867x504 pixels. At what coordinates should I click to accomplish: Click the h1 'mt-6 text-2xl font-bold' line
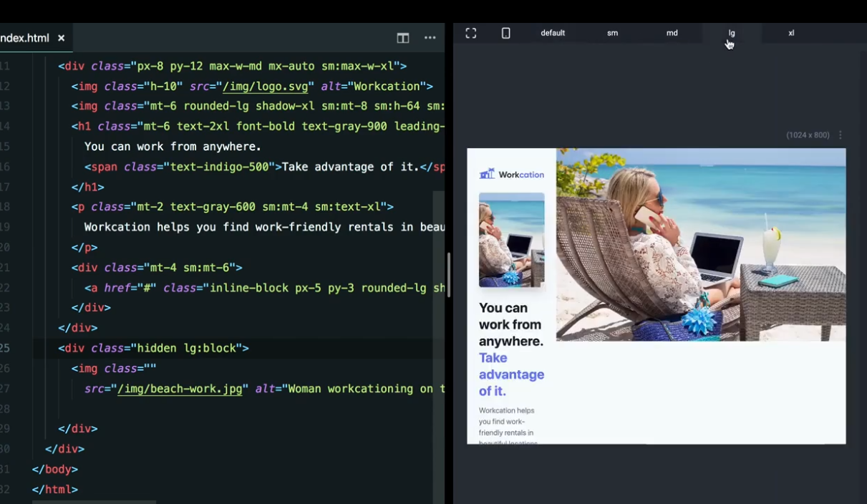[x=258, y=127]
